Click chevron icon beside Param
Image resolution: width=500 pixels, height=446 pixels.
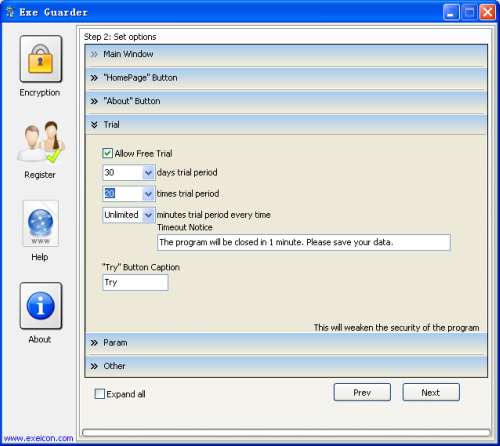[x=94, y=343]
